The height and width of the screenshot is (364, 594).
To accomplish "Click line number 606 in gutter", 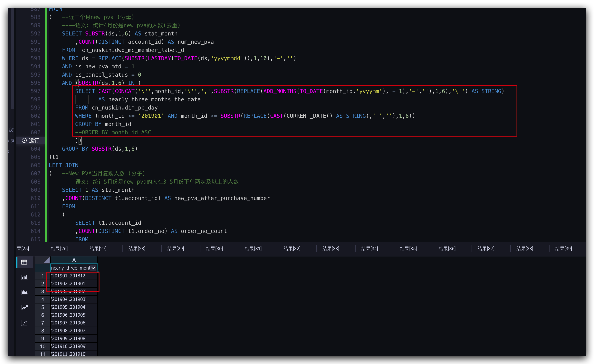I will (35, 165).
